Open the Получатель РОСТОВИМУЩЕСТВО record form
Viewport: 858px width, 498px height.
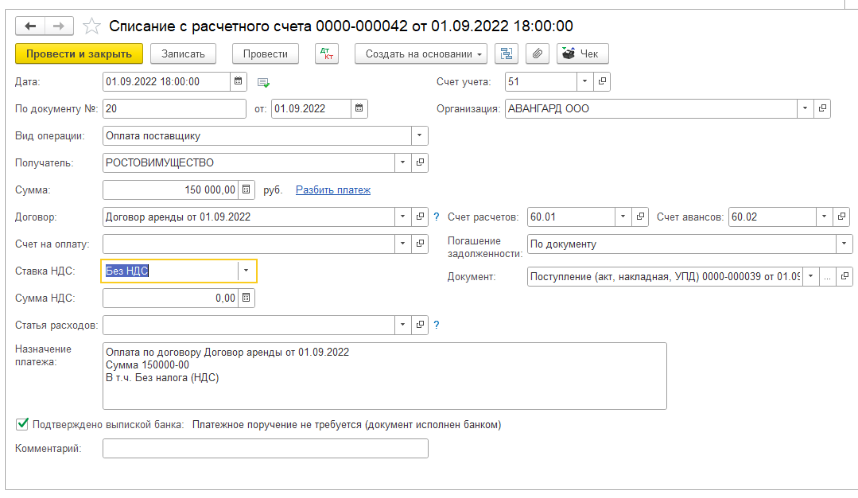(420, 162)
